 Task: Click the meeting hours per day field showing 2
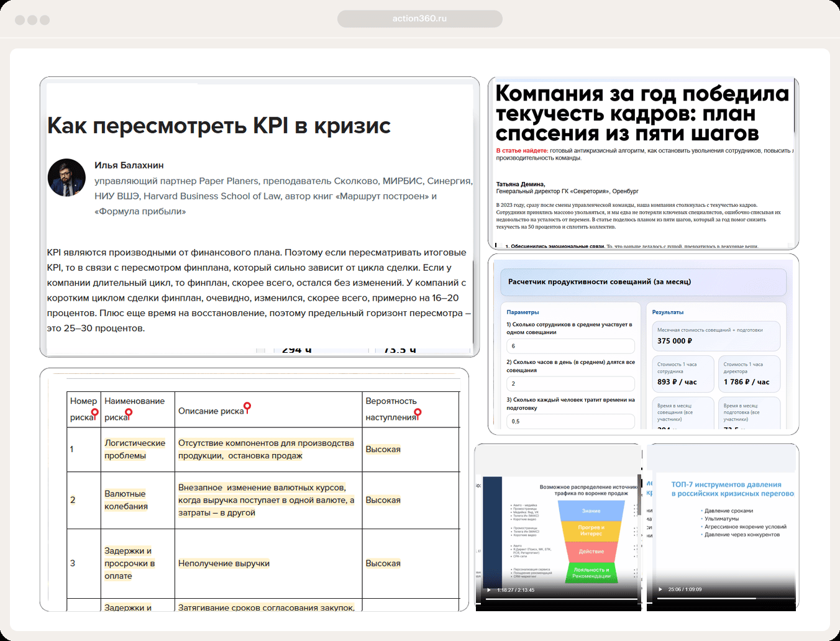coord(570,384)
